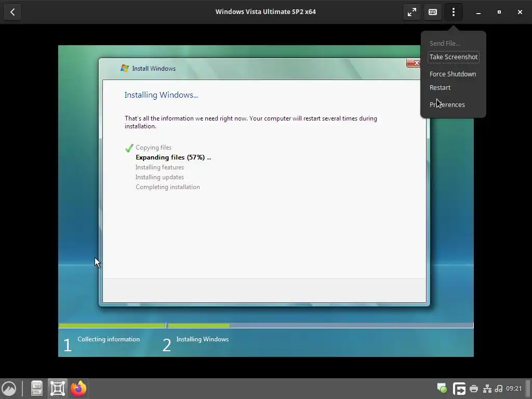532x399 pixels.
Task: Launch Firefox from the taskbar
Action: tap(78, 389)
